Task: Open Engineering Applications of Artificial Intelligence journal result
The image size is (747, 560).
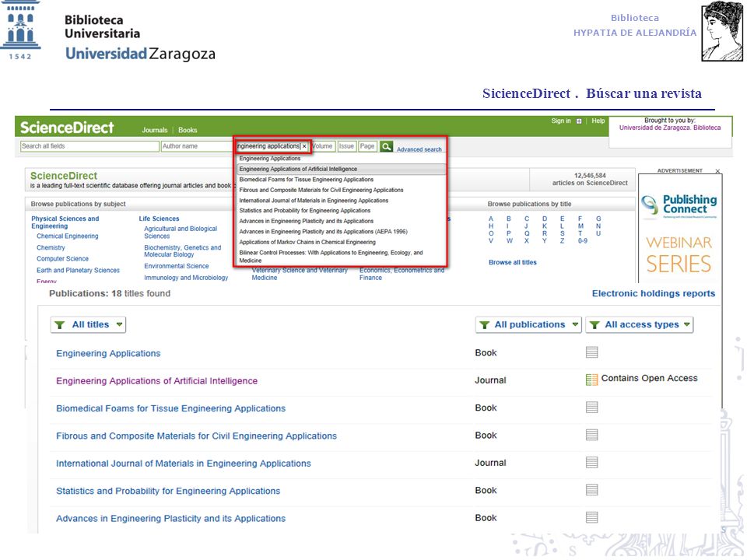Action: (156, 381)
